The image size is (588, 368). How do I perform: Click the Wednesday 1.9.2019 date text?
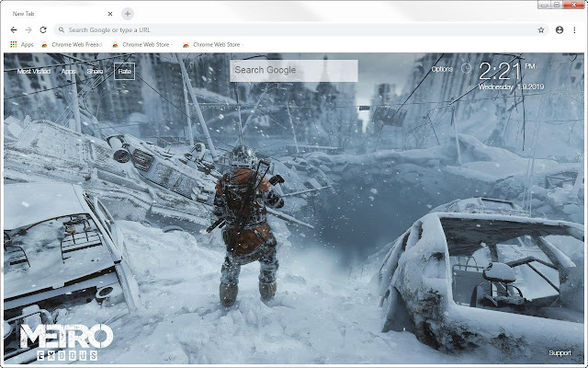(x=511, y=87)
